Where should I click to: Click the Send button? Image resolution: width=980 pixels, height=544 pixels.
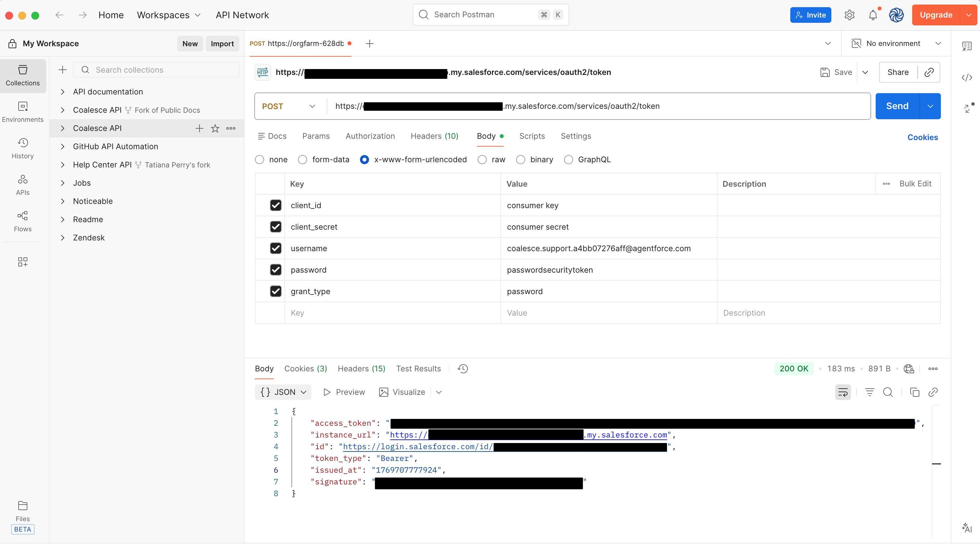pyautogui.click(x=897, y=106)
